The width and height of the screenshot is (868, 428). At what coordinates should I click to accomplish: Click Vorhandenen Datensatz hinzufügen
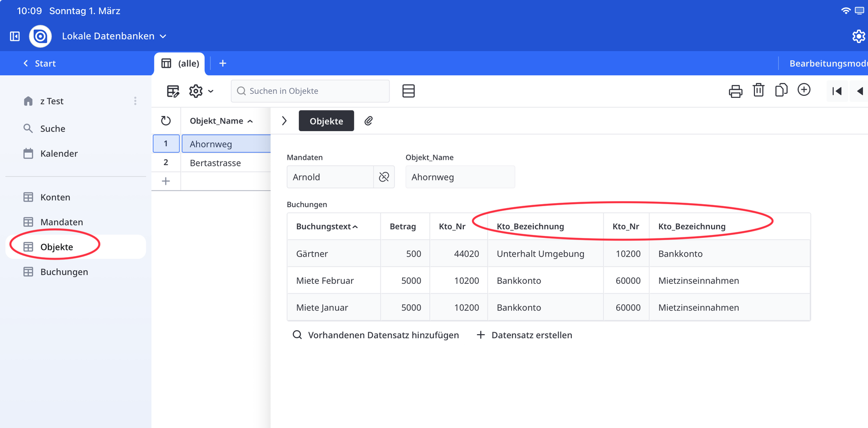376,335
